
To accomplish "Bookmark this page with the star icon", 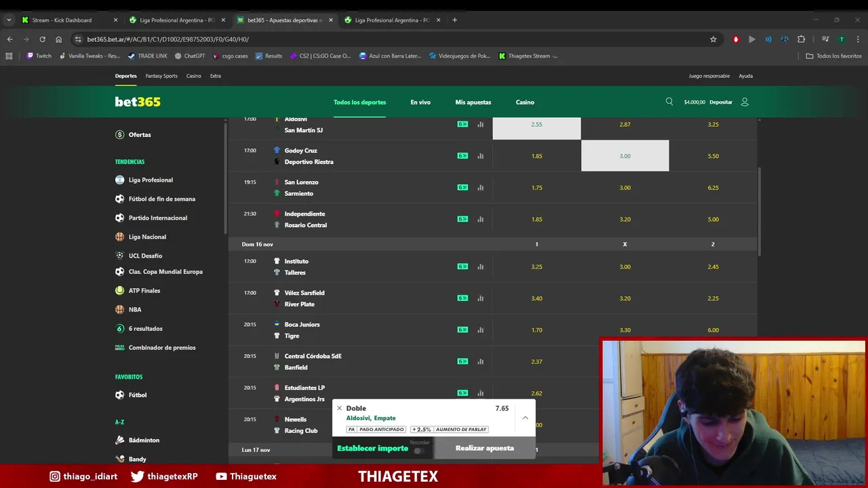I will pyautogui.click(x=713, y=39).
